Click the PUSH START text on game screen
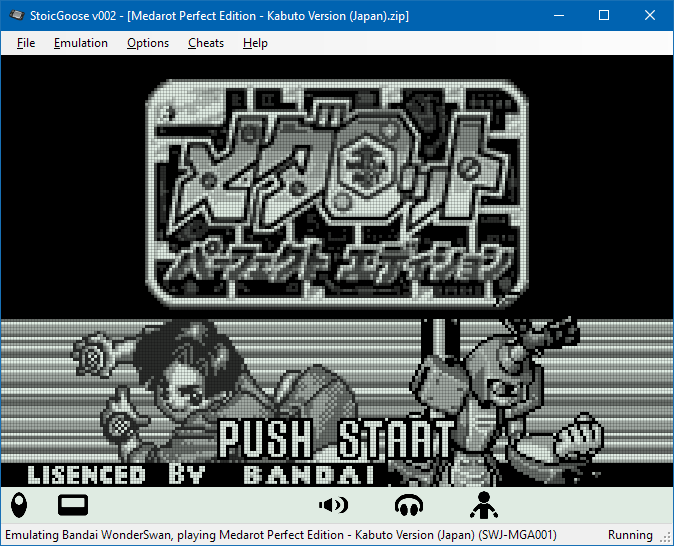Image resolution: width=674 pixels, height=546 pixels. (336, 439)
